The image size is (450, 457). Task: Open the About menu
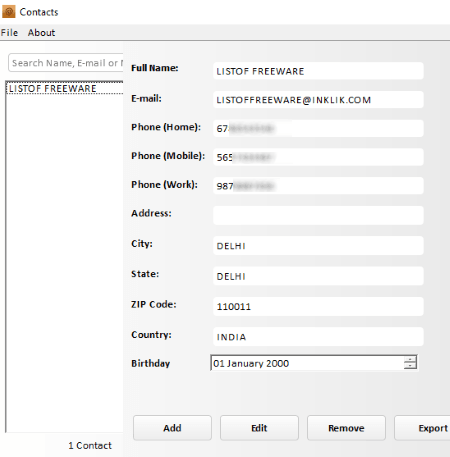click(x=41, y=33)
